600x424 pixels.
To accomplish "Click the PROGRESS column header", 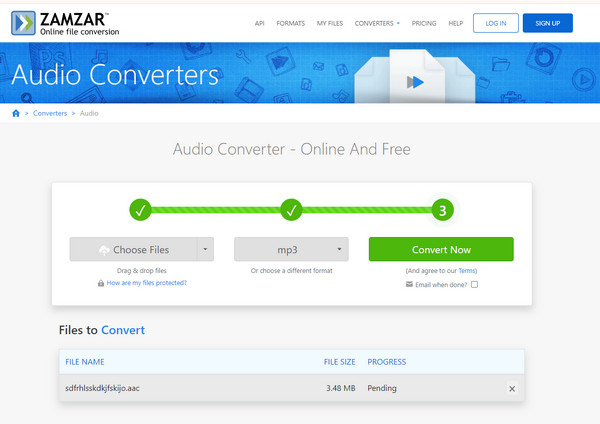I will pyautogui.click(x=386, y=362).
